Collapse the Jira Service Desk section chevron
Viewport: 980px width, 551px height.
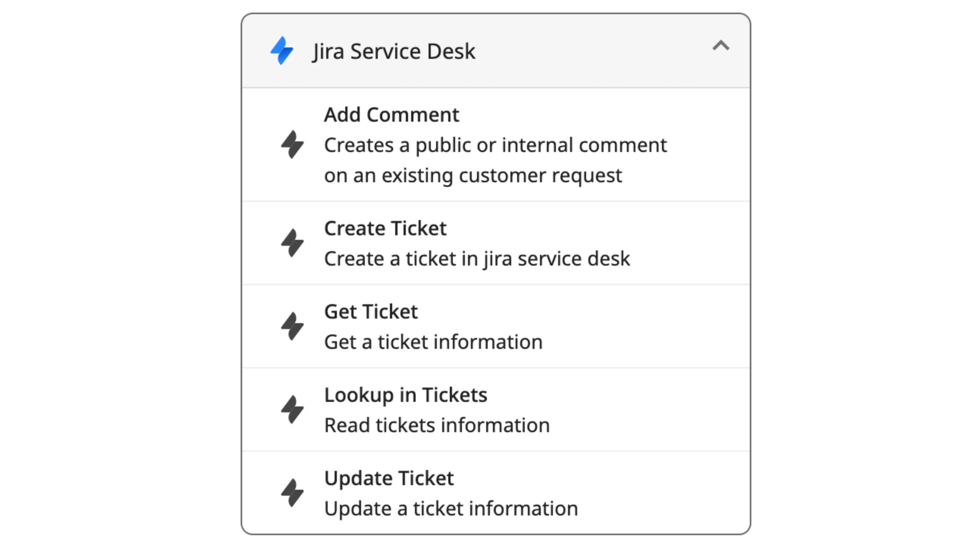pos(720,46)
